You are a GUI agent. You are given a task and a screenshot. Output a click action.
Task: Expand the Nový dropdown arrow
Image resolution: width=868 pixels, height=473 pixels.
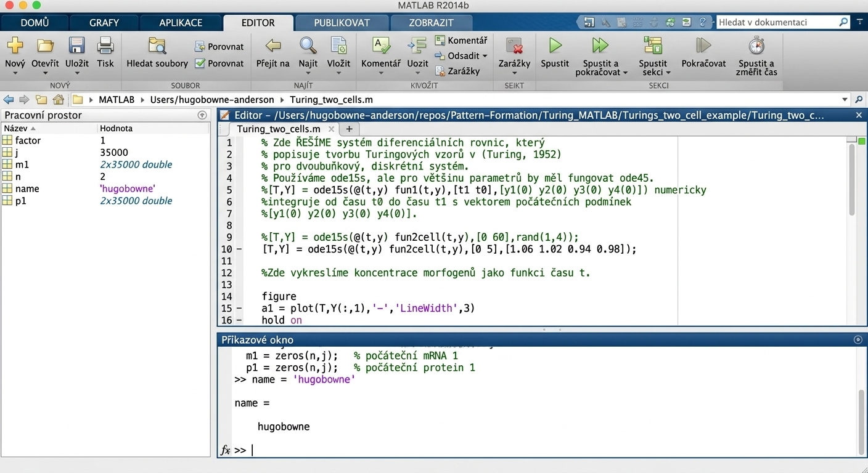click(15, 73)
